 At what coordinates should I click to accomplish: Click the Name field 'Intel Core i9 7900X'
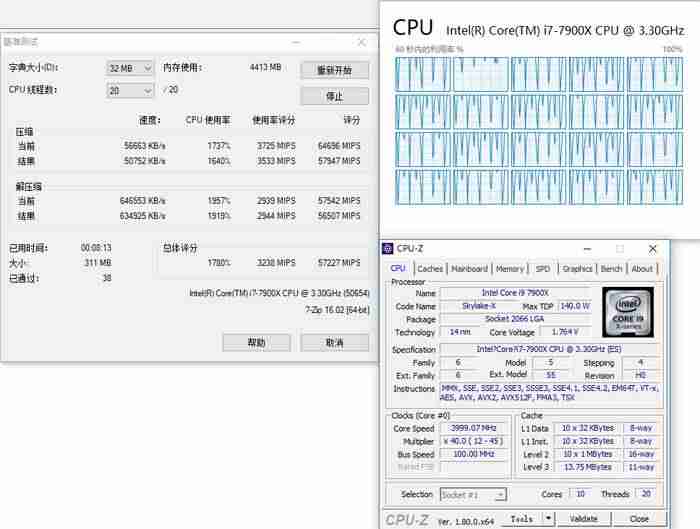[x=515, y=293]
